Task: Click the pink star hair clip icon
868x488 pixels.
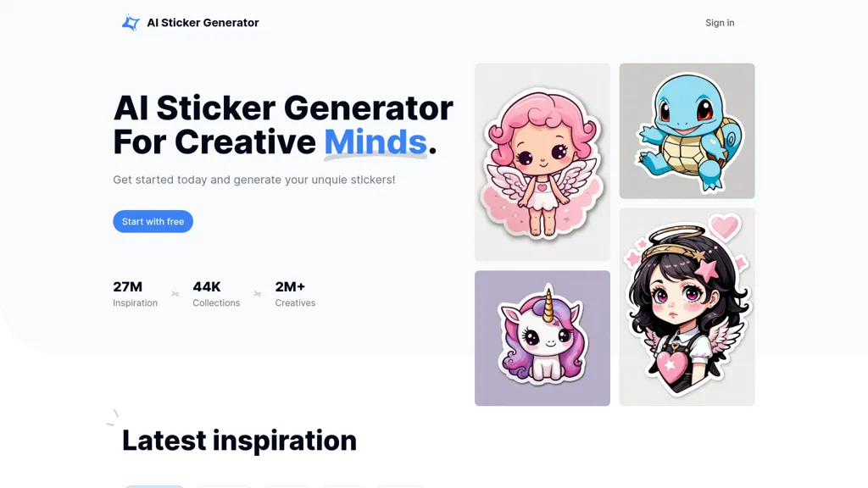Action: (708, 269)
